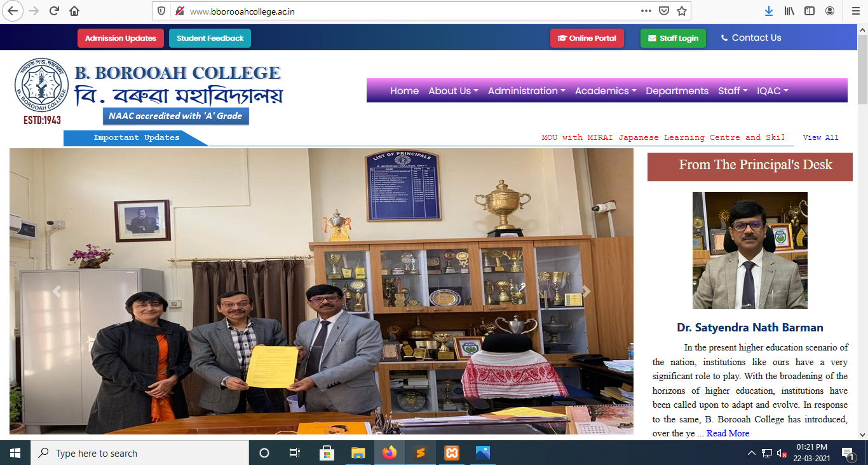Open the page actions three-dot menu
This screenshot has height=465, width=868.
pyautogui.click(x=646, y=11)
